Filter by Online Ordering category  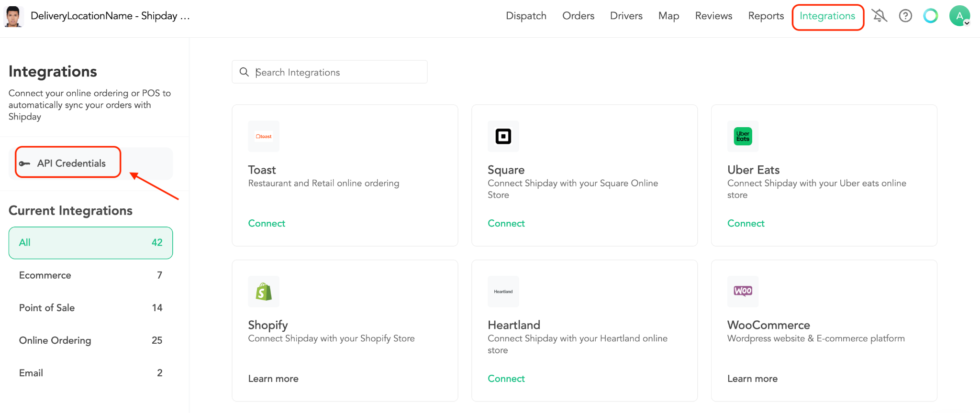point(90,340)
